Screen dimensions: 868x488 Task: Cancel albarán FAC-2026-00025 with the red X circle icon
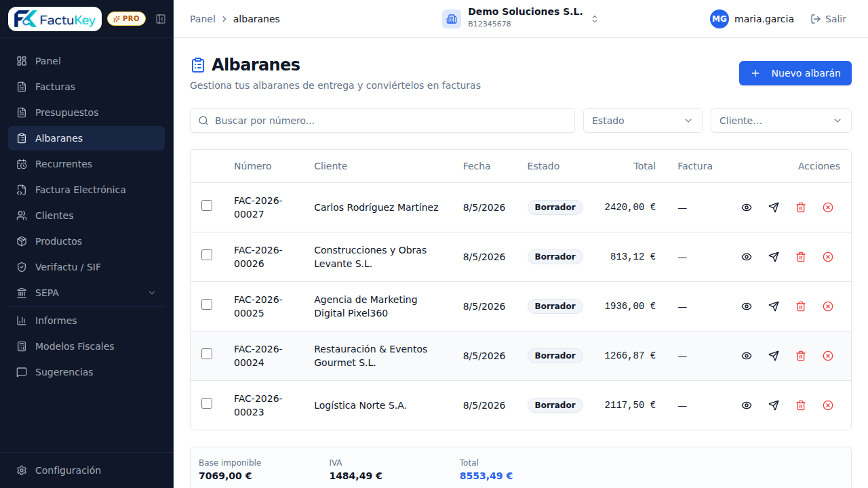pyautogui.click(x=828, y=306)
